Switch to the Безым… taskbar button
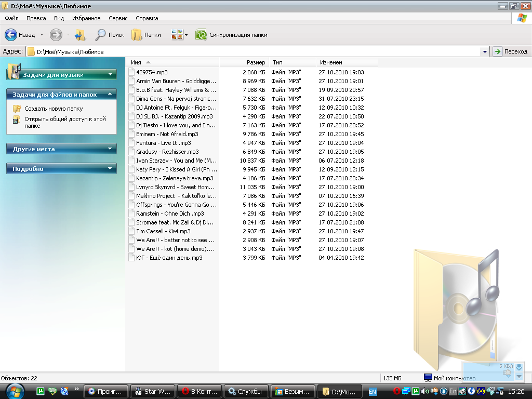Image resolution: width=532 pixels, height=399 pixels. (x=293, y=392)
